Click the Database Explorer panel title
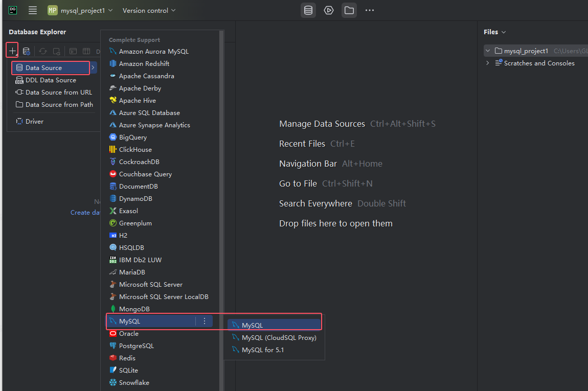Image resolution: width=588 pixels, height=391 pixels. coord(37,32)
